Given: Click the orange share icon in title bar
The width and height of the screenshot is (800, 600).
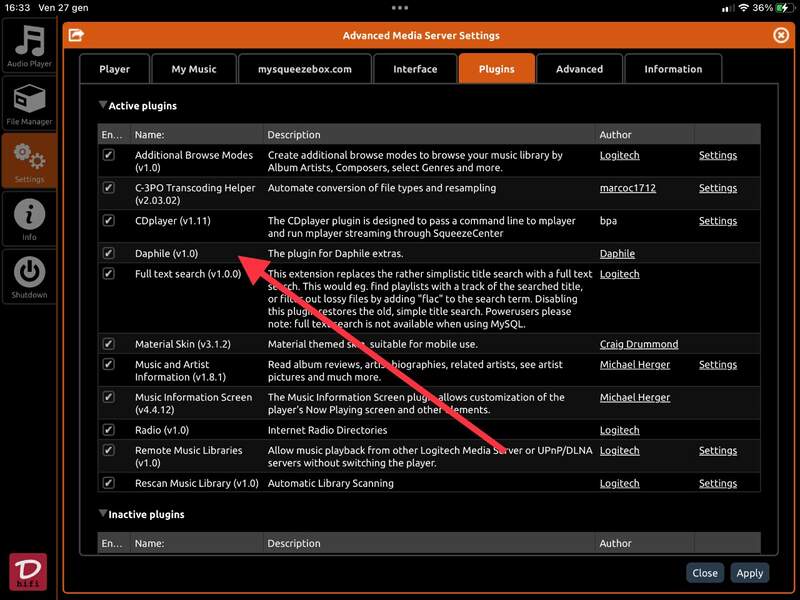Looking at the screenshot, I should click(75, 36).
